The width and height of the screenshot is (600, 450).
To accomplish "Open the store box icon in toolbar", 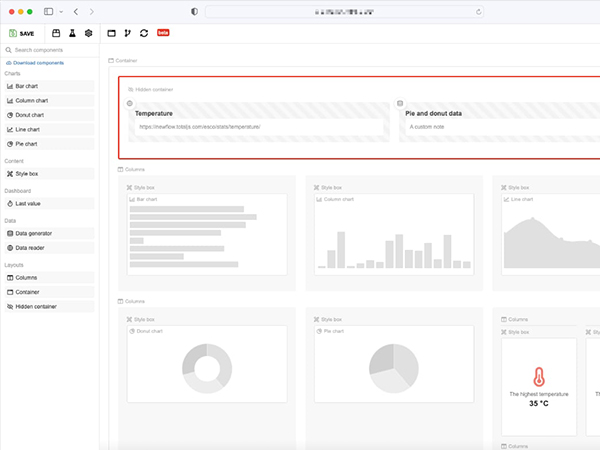I will point(56,33).
